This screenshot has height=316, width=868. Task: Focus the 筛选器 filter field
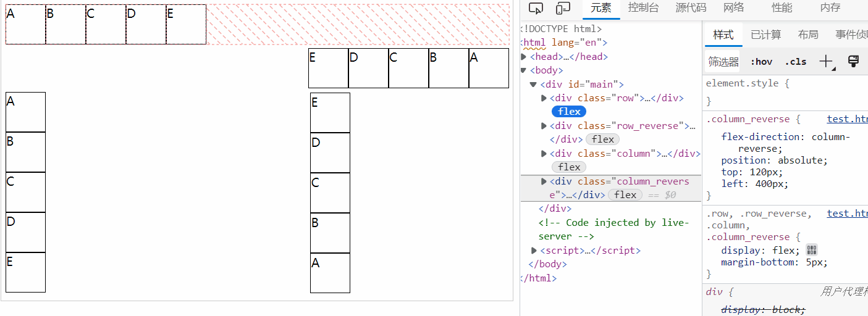(x=723, y=62)
